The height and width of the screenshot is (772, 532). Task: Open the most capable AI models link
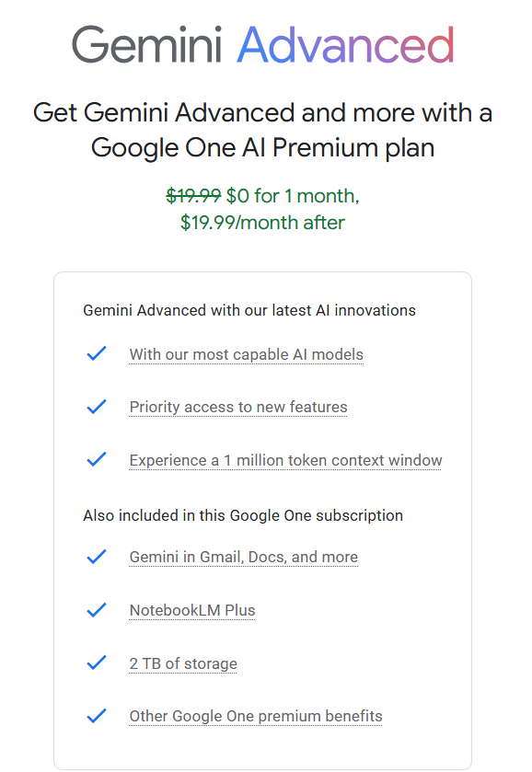tap(246, 354)
